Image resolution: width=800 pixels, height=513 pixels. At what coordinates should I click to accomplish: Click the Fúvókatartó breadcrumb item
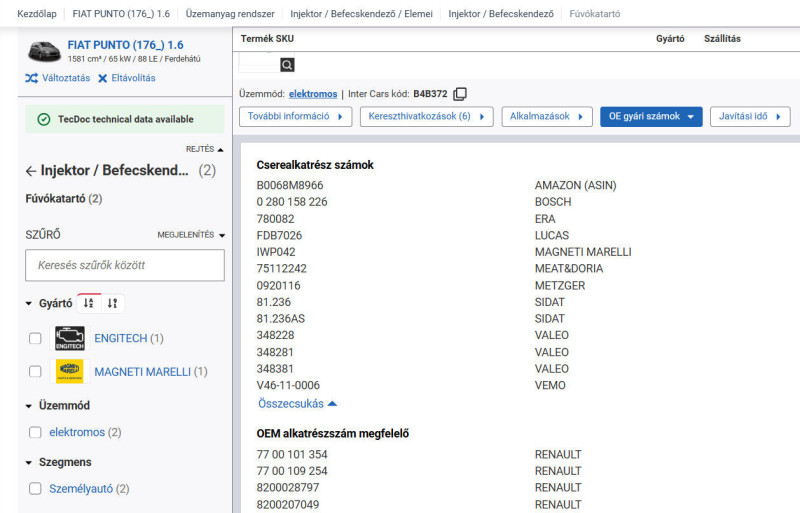[x=594, y=14]
